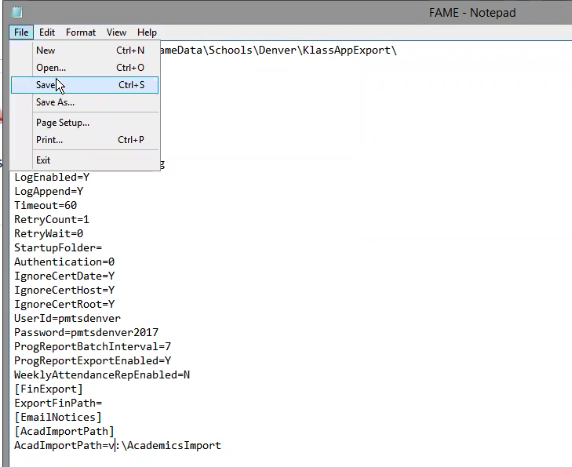Open the View menu

[x=116, y=32]
